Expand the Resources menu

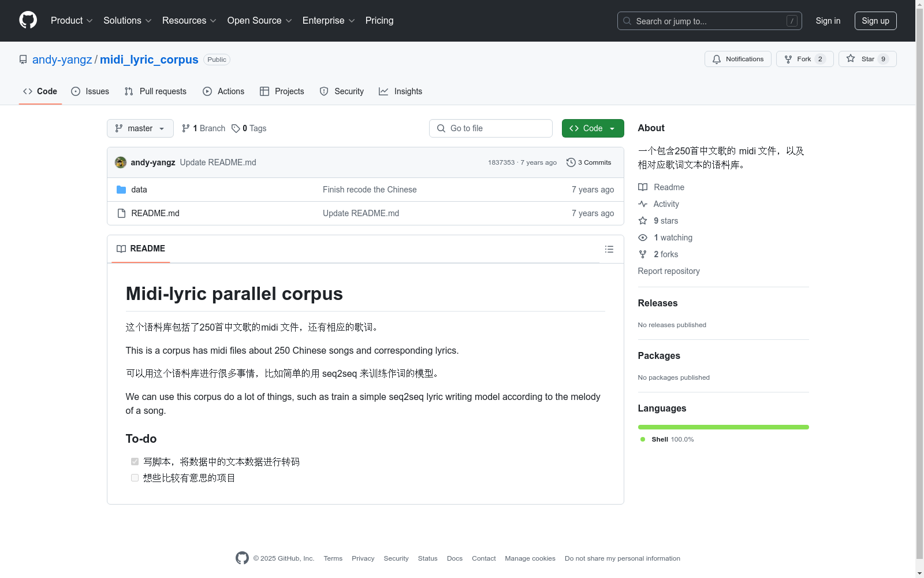pos(189,21)
